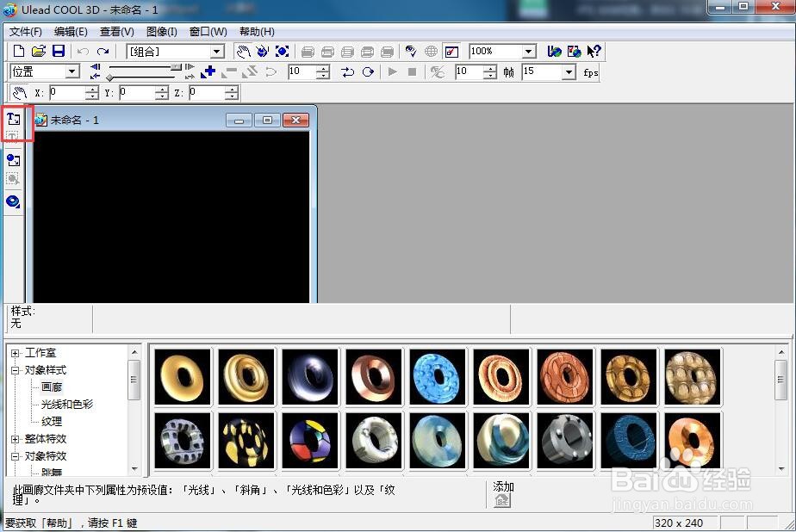Select the Rotate object tool
Image resolution: width=796 pixels, height=532 pixels.
(263, 52)
